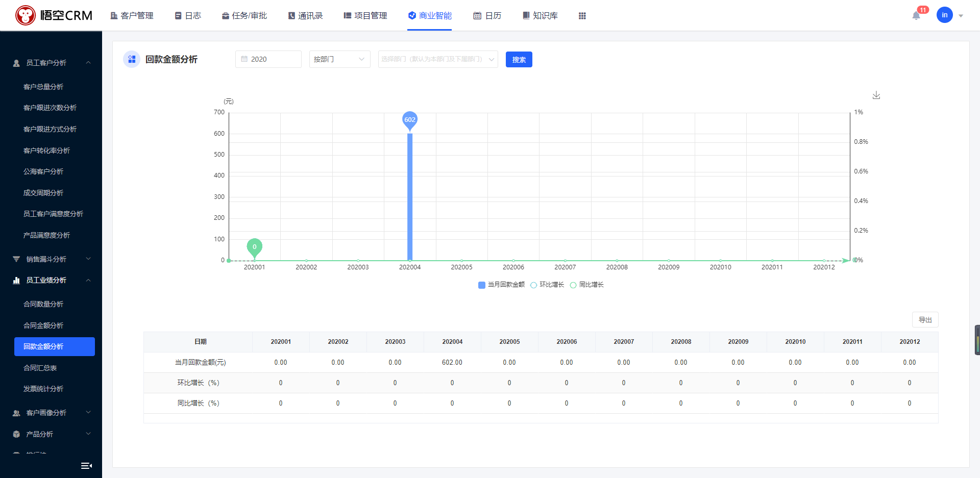This screenshot has height=478, width=980.
Task: Open 通讯录 in the top navigation
Action: 305,16
